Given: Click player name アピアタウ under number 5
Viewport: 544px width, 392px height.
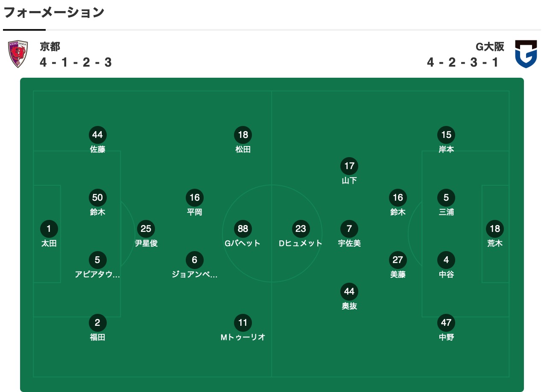Looking at the screenshot, I should tap(97, 275).
